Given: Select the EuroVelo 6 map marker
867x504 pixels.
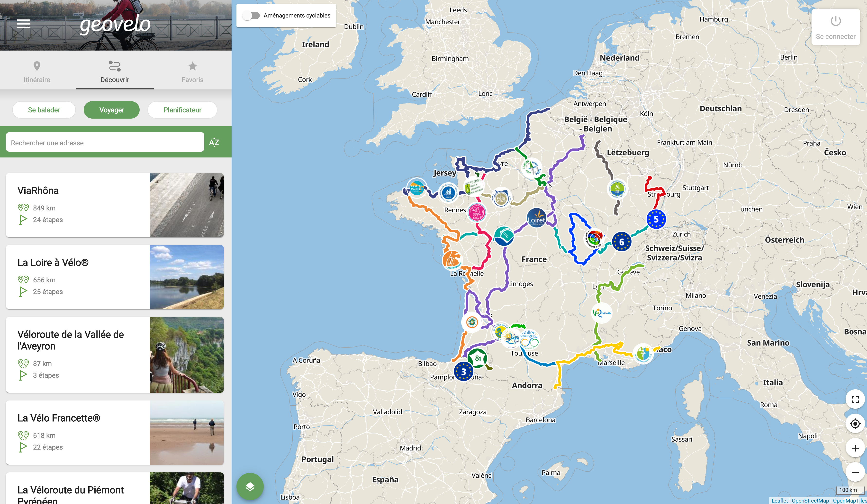Looking at the screenshot, I should (621, 242).
